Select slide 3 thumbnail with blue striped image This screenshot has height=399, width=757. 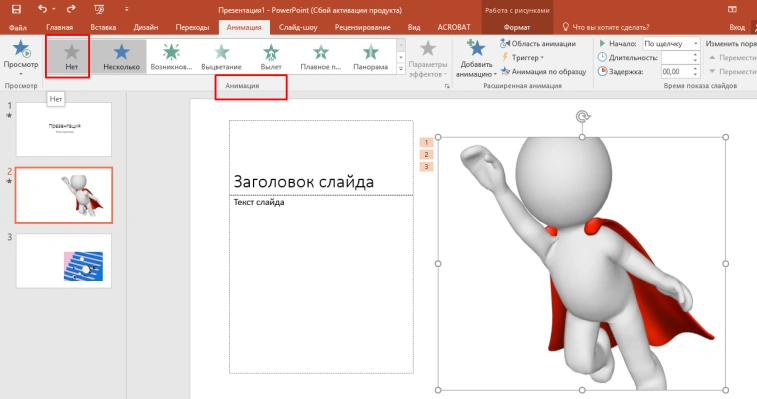pyautogui.click(x=64, y=261)
